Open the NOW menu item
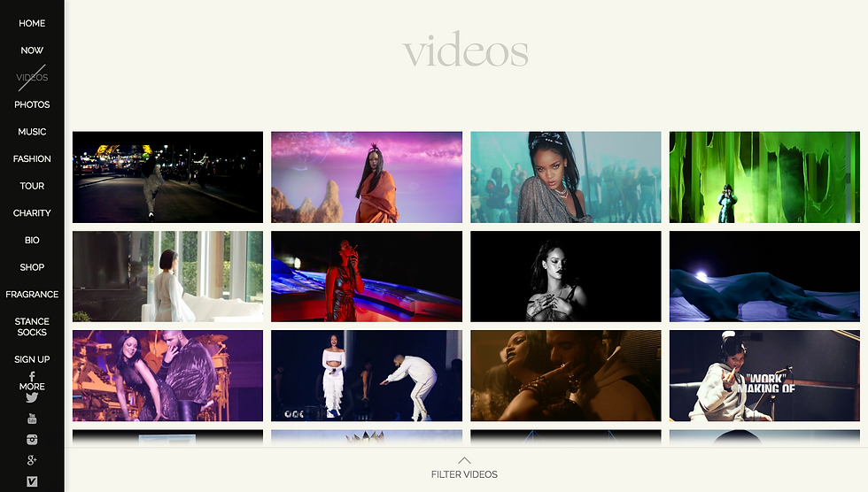Image resolution: width=868 pixels, height=492 pixels. click(x=32, y=50)
